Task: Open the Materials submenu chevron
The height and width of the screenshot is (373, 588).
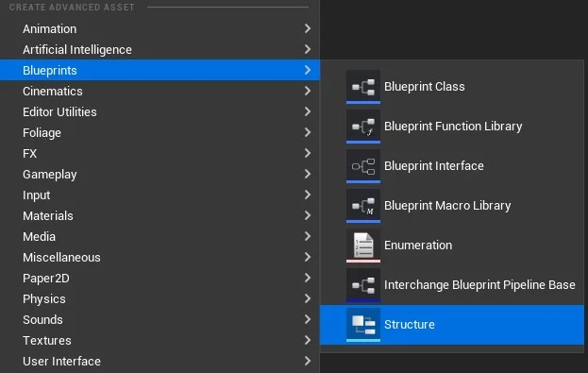Action: pos(308,215)
